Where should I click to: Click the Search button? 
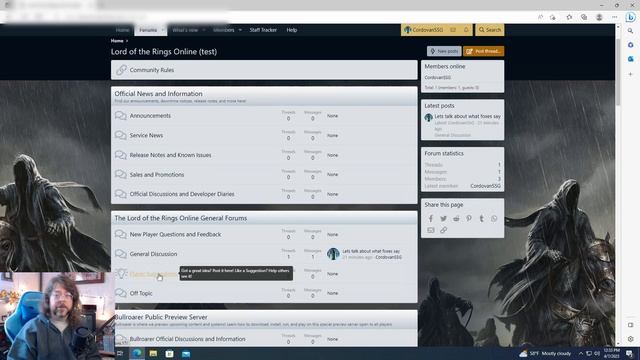coord(489,30)
